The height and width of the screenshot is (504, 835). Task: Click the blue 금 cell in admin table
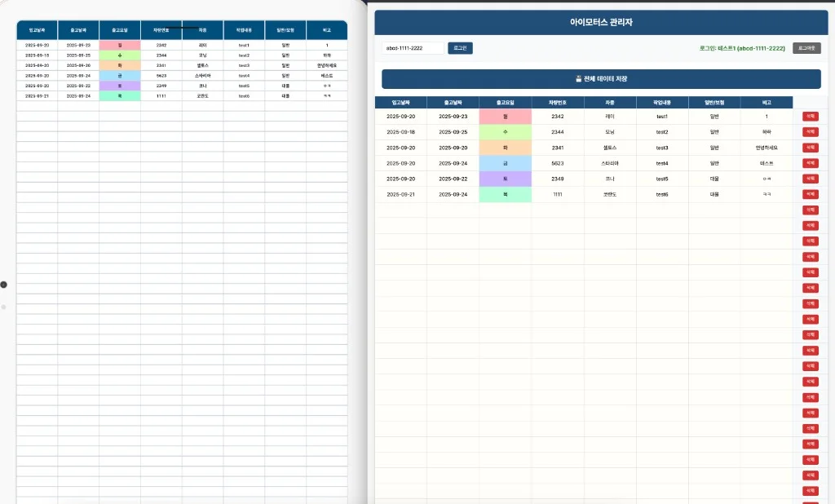[505, 163]
